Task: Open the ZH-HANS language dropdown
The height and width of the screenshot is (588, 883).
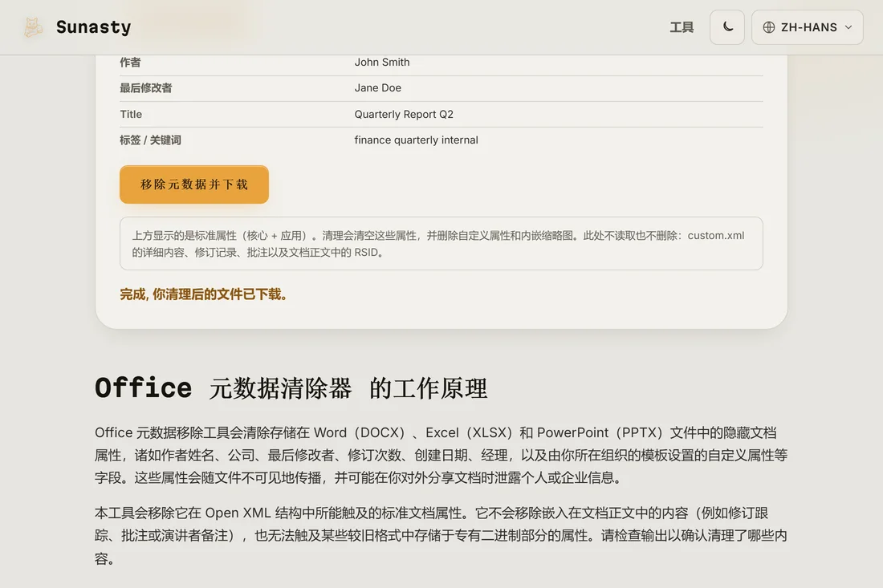Action: tap(807, 27)
